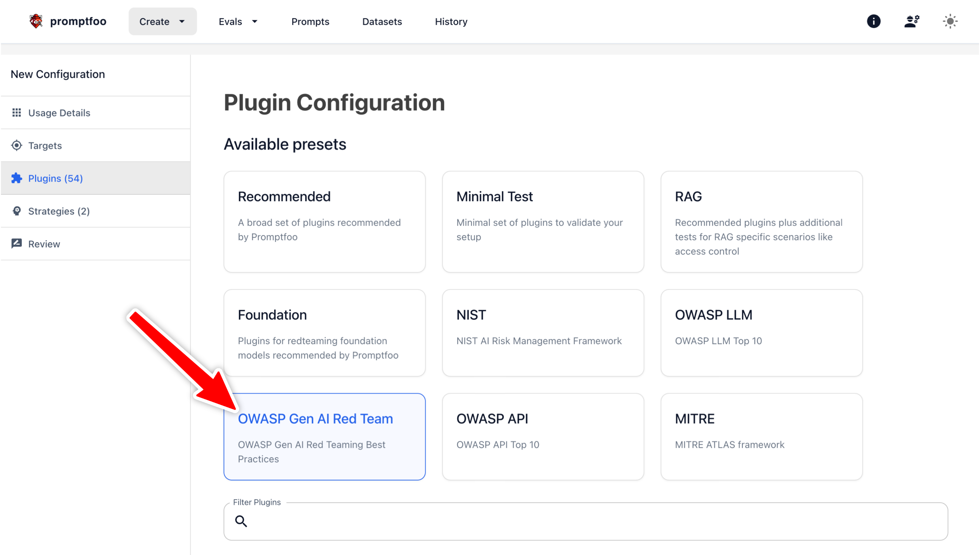Click the Targets crosshair icon

(16, 146)
